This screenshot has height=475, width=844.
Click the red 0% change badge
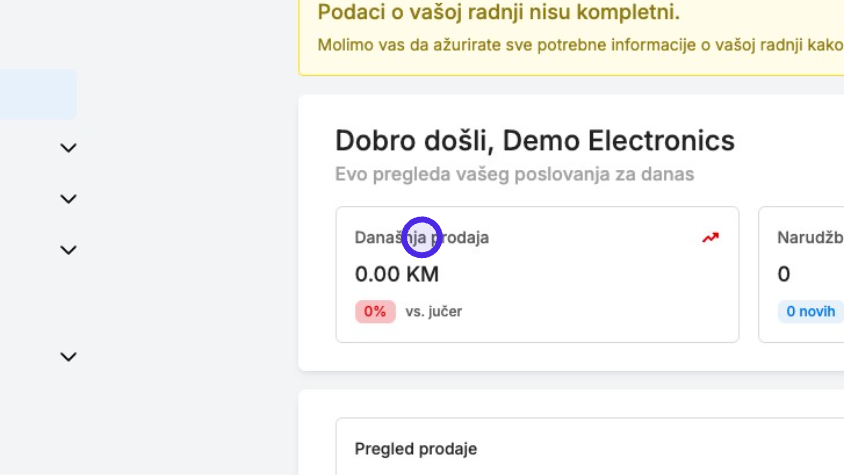tap(375, 311)
